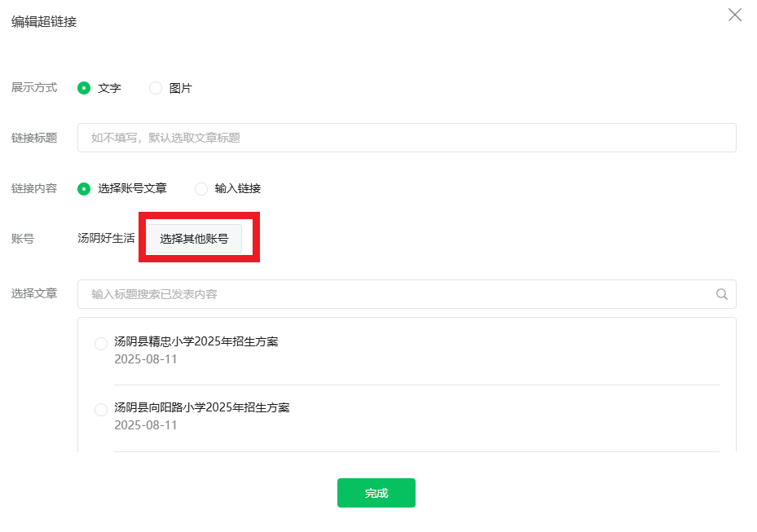
Task: Close the 编辑超链接 dialog
Action: [x=735, y=15]
